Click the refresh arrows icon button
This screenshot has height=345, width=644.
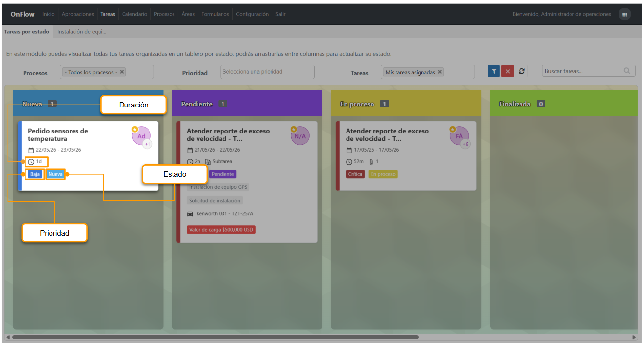coord(521,71)
